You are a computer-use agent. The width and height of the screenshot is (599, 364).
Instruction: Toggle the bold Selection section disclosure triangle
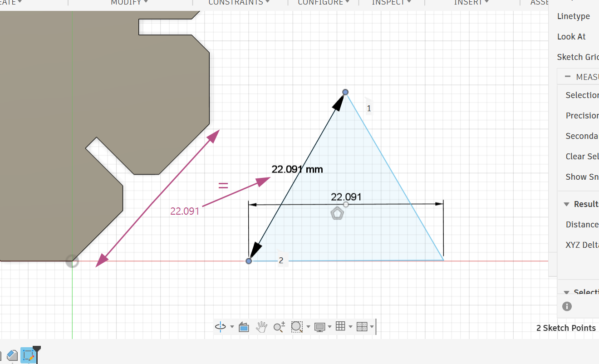coord(566,293)
